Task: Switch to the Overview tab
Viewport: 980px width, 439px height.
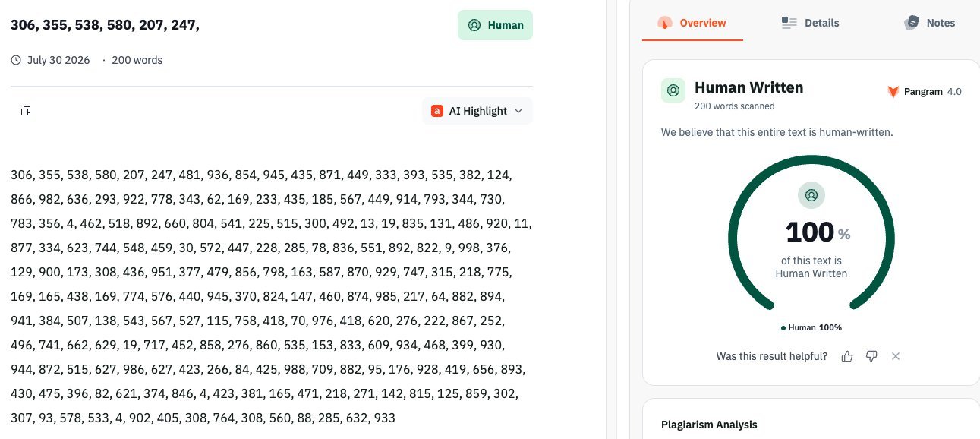Action: pos(692,23)
